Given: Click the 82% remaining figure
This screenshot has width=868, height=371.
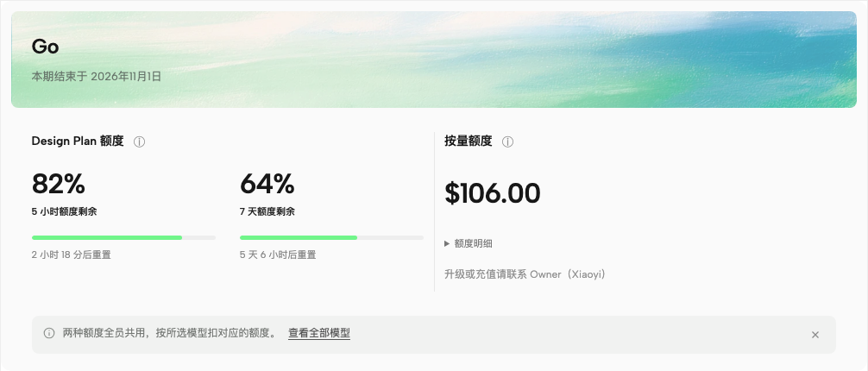Looking at the screenshot, I should coord(58,184).
